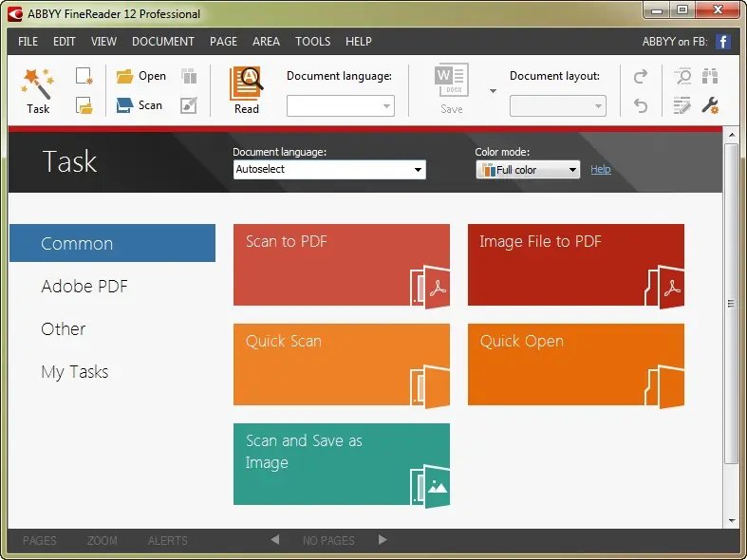Open the VIEW menu
The height and width of the screenshot is (560, 747).
pyautogui.click(x=103, y=42)
